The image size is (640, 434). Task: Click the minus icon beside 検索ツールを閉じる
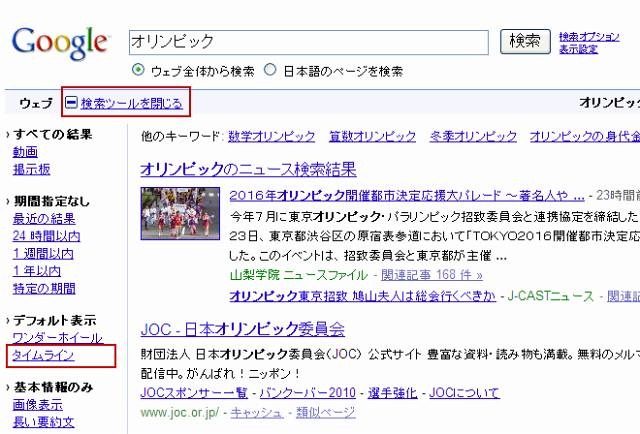pyautogui.click(x=71, y=102)
